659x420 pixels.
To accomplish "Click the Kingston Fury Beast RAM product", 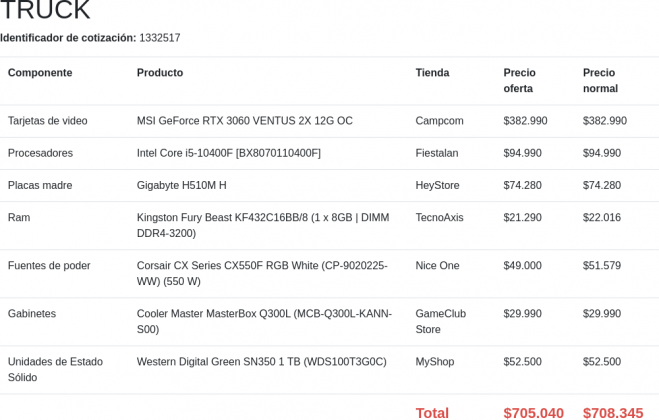I will pyautogui.click(x=262, y=225).
